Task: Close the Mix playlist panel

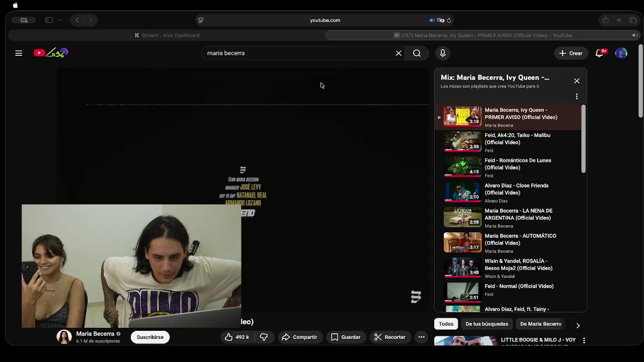Action: [577, 81]
